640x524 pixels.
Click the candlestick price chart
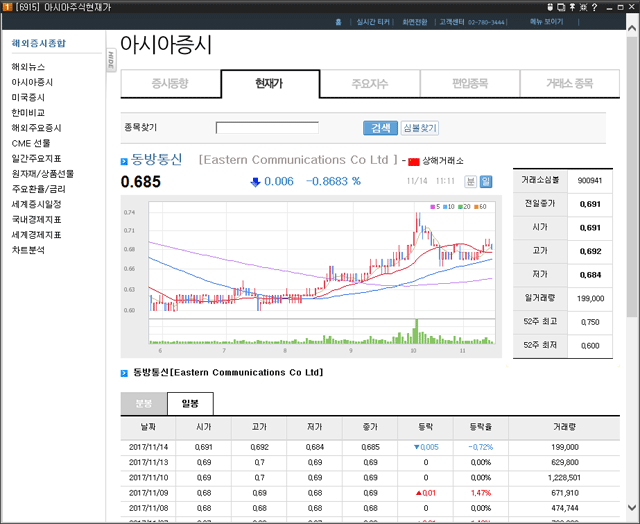pos(322,260)
